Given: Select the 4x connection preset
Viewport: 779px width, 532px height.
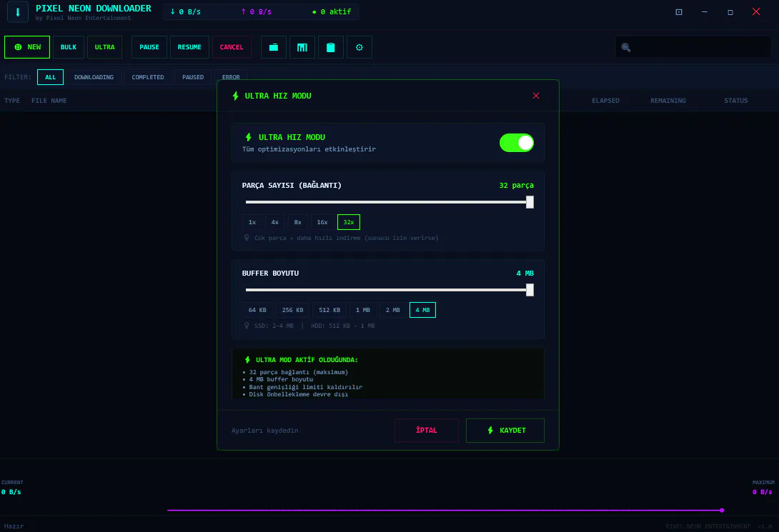Looking at the screenshot, I should tap(274, 222).
